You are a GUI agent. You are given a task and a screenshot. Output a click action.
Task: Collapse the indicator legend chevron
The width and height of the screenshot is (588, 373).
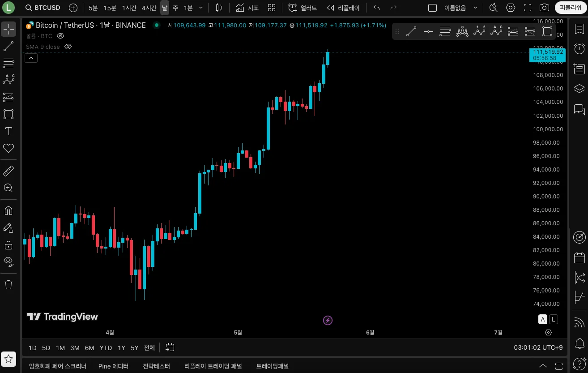[x=31, y=58]
